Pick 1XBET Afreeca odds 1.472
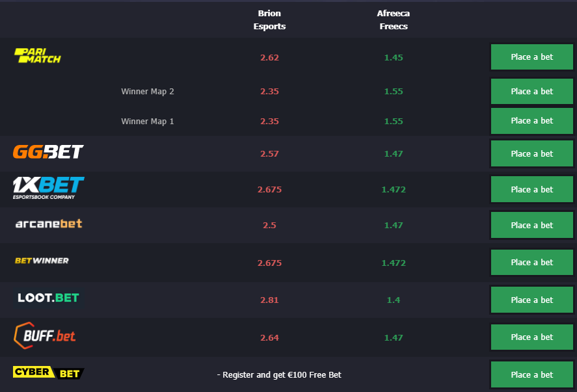The image size is (577, 392). pyautogui.click(x=394, y=189)
